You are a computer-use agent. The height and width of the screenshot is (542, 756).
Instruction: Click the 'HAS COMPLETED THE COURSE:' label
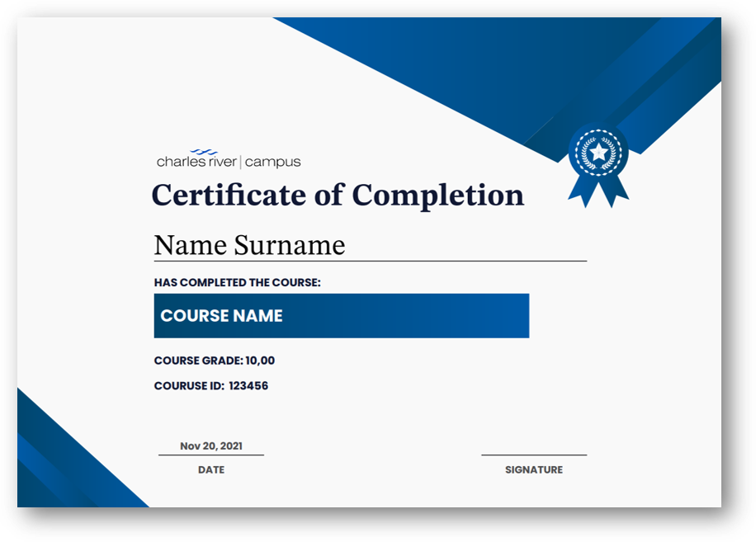coord(237,282)
